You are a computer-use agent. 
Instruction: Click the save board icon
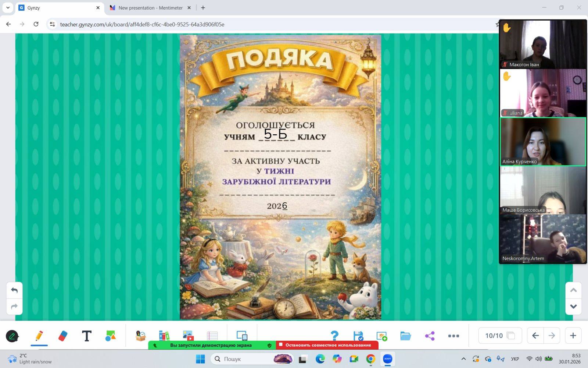(358, 336)
